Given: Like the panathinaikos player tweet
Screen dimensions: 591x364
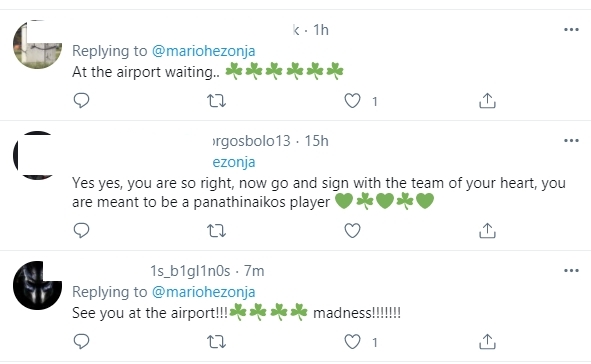Looking at the screenshot, I should click(352, 231).
